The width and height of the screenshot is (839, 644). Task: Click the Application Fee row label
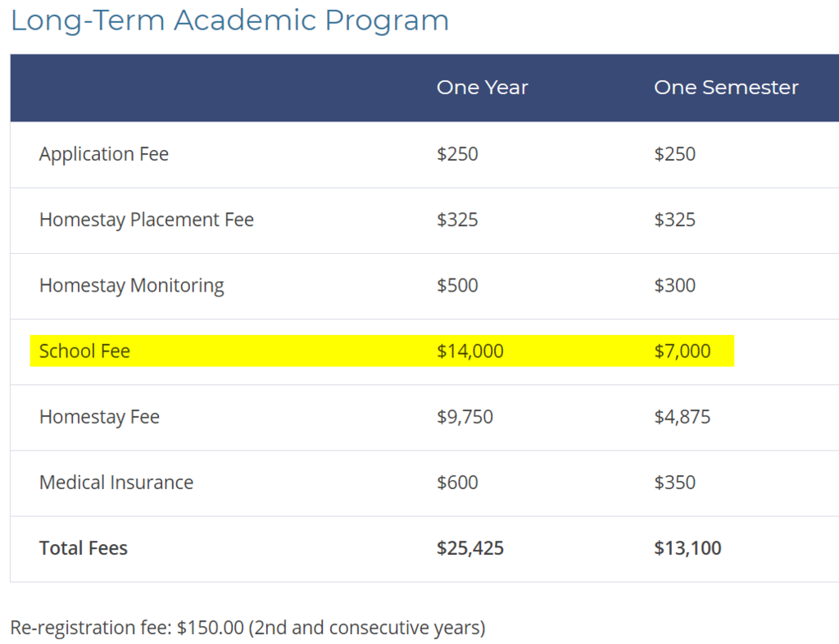click(x=104, y=154)
